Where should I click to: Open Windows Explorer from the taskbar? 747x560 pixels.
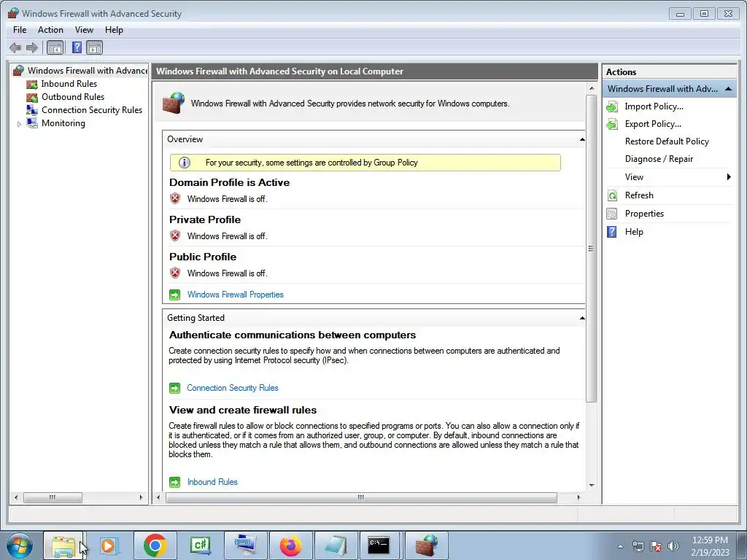63,545
